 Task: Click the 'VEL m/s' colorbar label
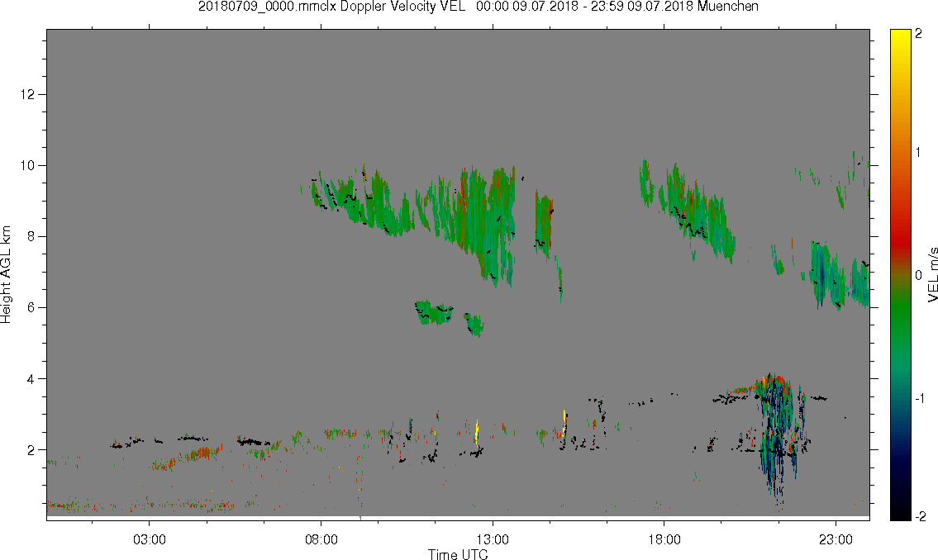(932, 274)
